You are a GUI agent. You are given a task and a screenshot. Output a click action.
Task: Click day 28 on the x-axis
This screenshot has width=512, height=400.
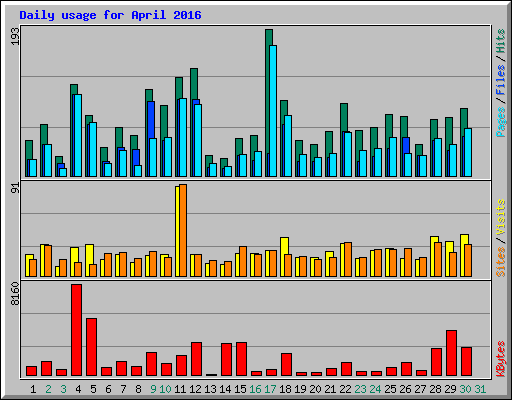[x=435, y=389]
